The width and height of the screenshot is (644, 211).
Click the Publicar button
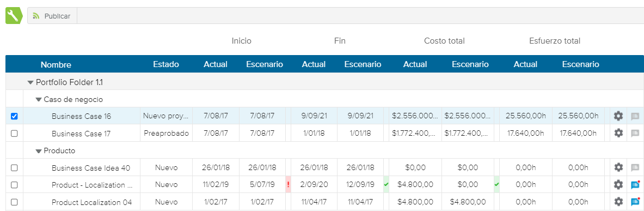pos(52,16)
